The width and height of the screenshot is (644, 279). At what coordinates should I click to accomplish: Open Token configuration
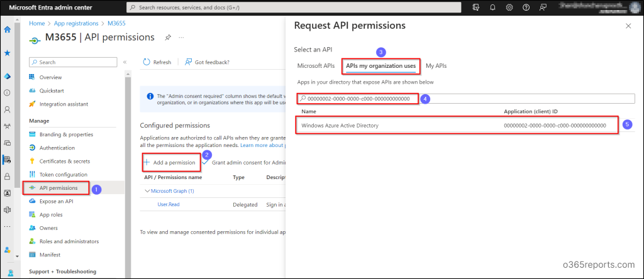point(64,175)
